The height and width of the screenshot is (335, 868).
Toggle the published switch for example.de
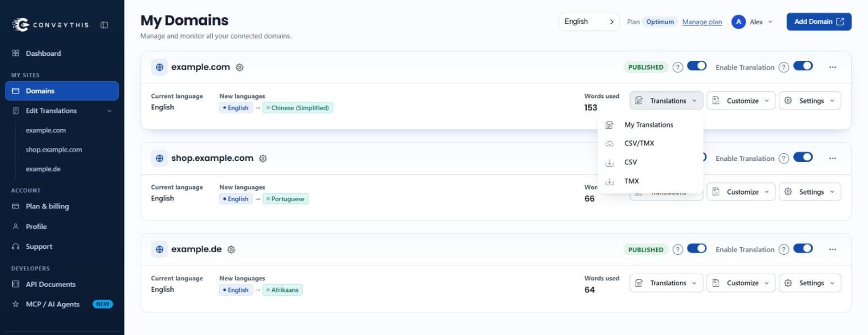697,248
